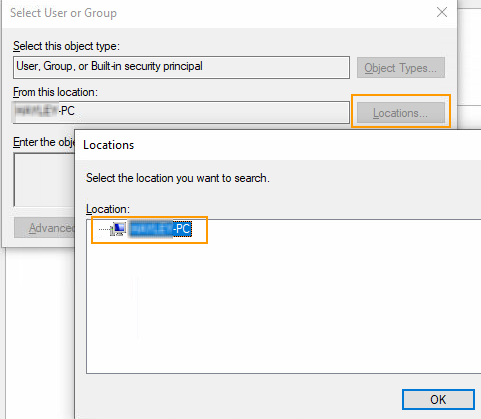Click empty area of the Location list
Screen dimensions: 481x419
point(283,307)
